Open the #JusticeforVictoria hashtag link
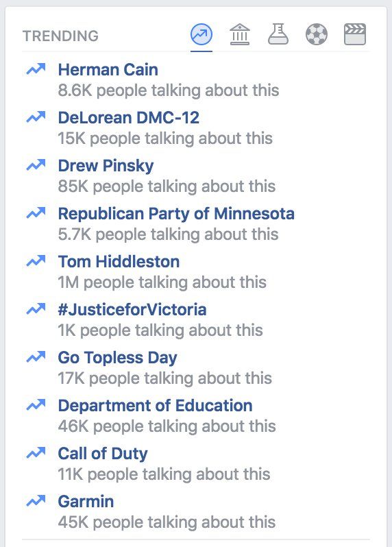The width and height of the screenshot is (392, 547). (132, 309)
